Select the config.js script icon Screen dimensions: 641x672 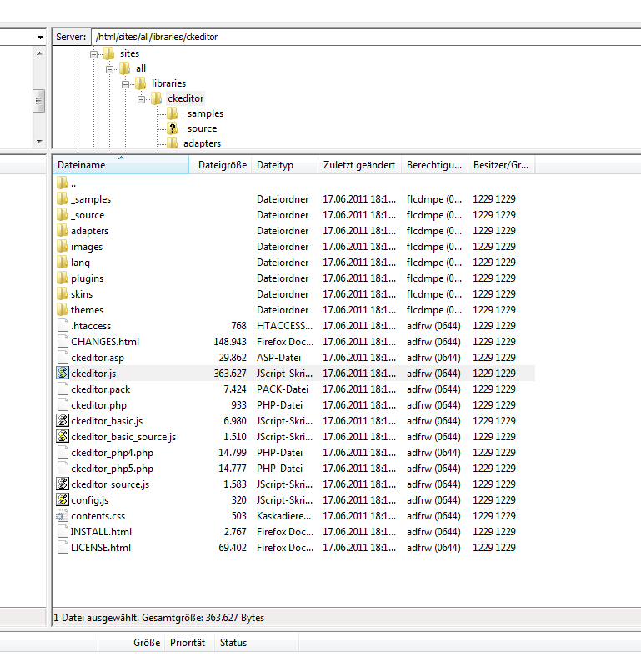tap(62, 500)
